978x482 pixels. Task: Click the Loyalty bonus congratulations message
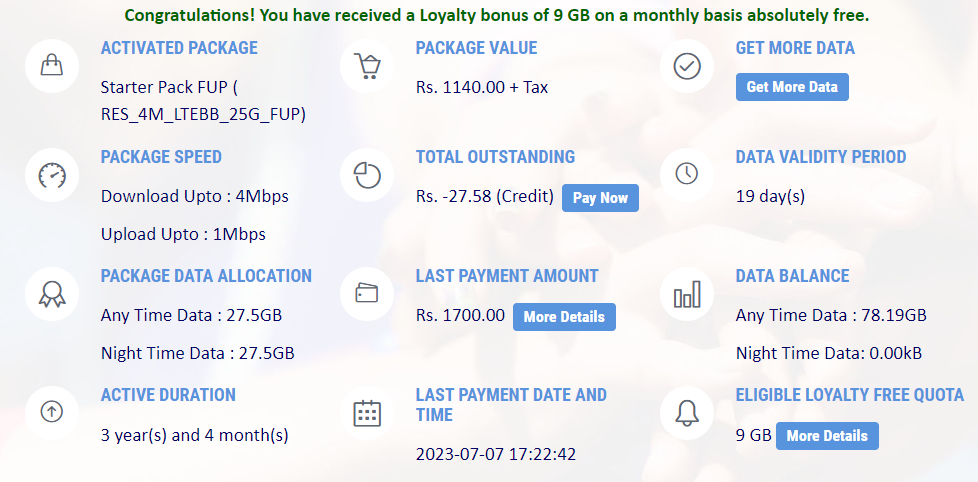point(496,16)
